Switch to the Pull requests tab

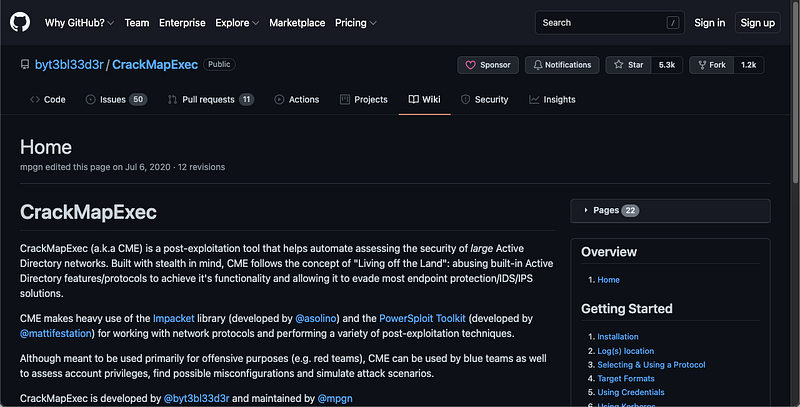(x=211, y=99)
